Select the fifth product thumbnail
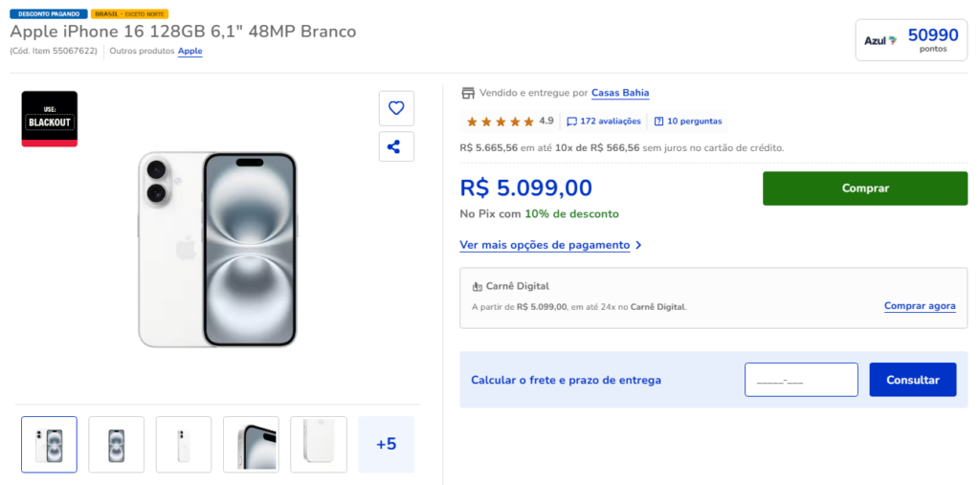Screen dimensions: 980x485 (x=319, y=444)
